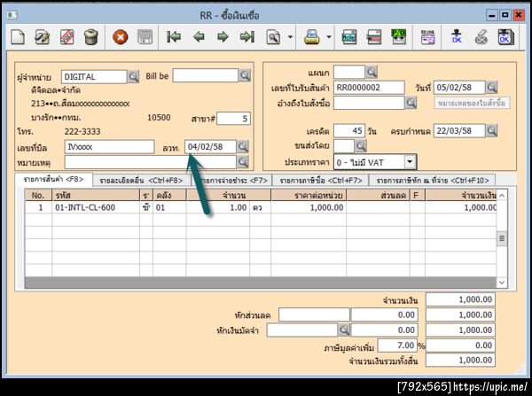Image resolution: width=532 pixels, height=396 pixels.
Task: Click the Bill be input field
Action: tap(206, 75)
